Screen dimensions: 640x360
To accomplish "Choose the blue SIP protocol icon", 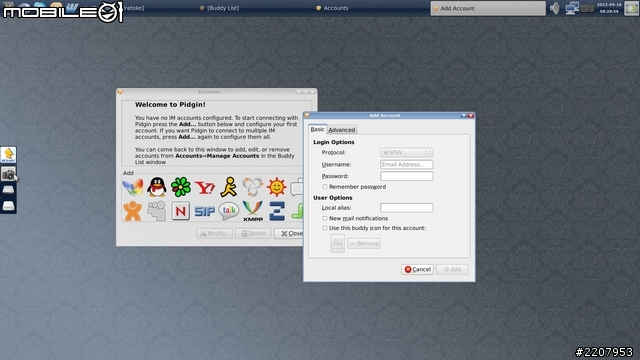I will (205, 211).
